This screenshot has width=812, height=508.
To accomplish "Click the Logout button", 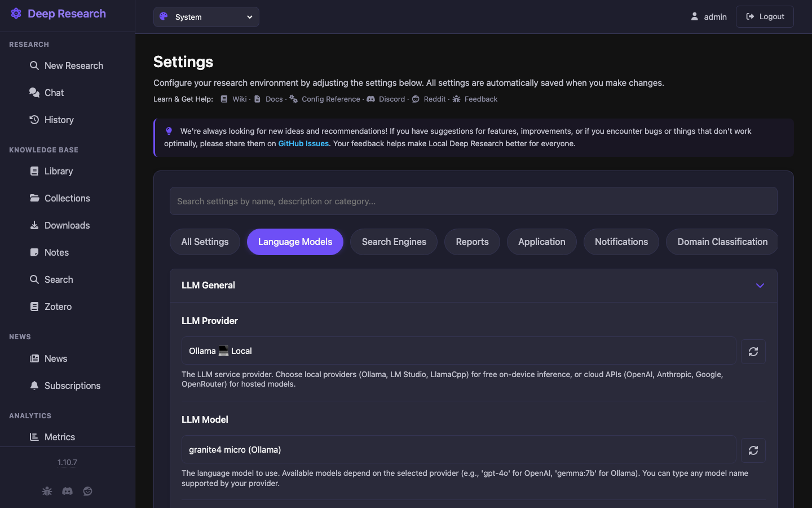I will tap(765, 17).
